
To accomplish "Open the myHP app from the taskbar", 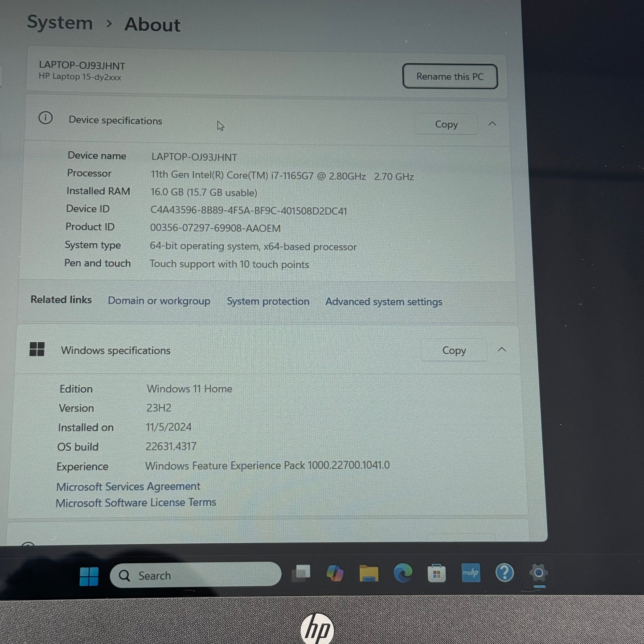I will coord(471,573).
